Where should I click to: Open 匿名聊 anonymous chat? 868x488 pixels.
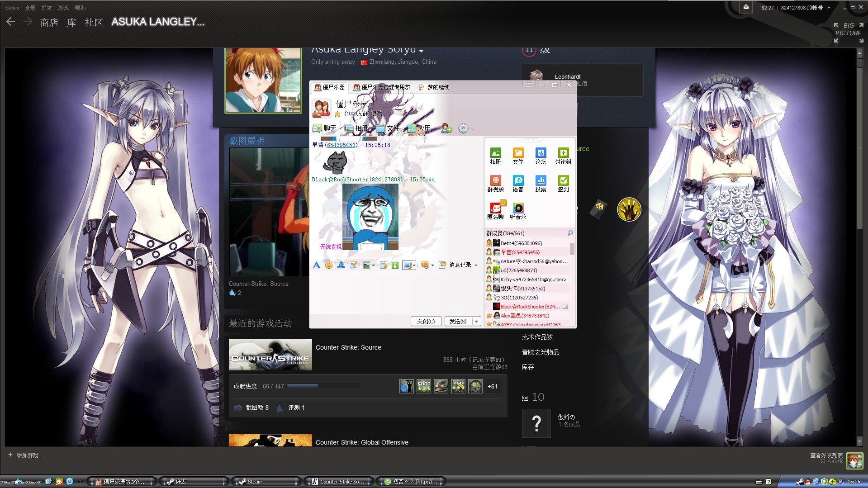click(x=495, y=211)
